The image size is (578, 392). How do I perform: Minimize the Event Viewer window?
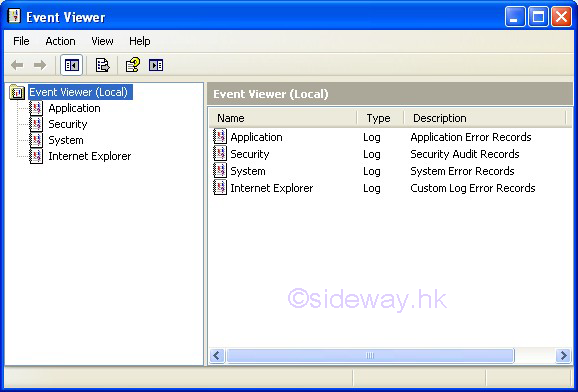coord(515,17)
